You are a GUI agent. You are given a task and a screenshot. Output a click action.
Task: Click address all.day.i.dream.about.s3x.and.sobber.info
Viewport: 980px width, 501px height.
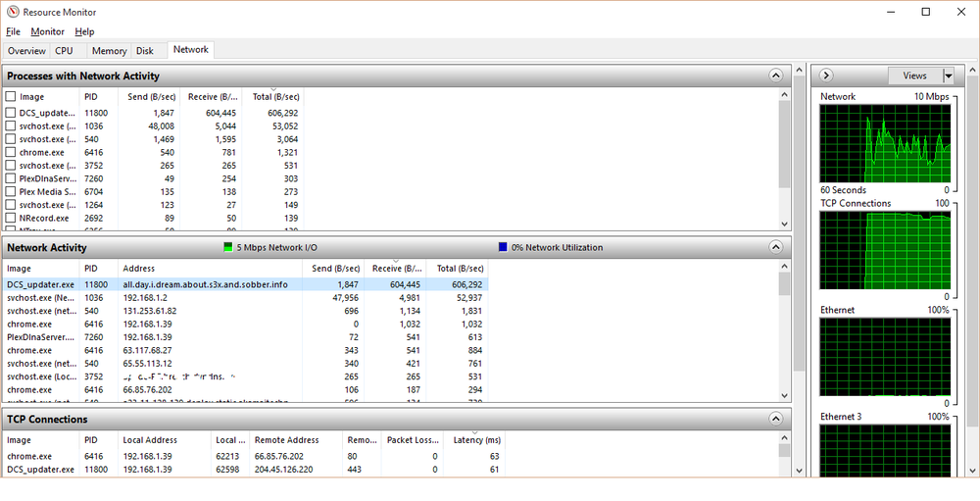point(205,284)
